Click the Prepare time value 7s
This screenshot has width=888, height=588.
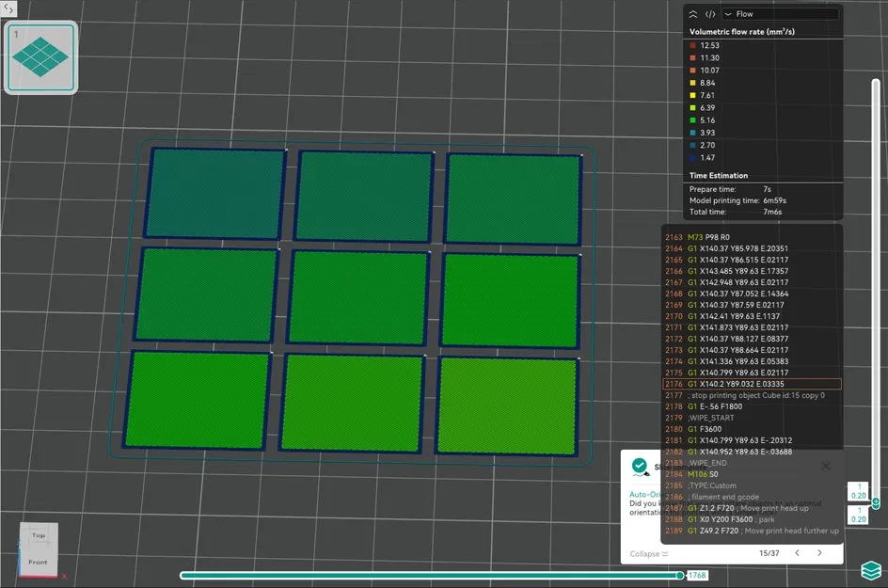tap(767, 189)
